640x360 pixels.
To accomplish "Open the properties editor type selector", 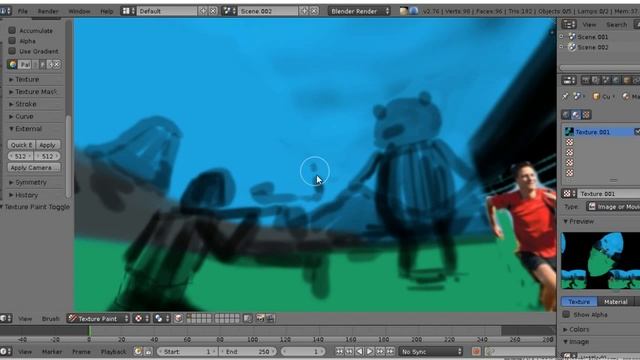I will coord(569,80).
